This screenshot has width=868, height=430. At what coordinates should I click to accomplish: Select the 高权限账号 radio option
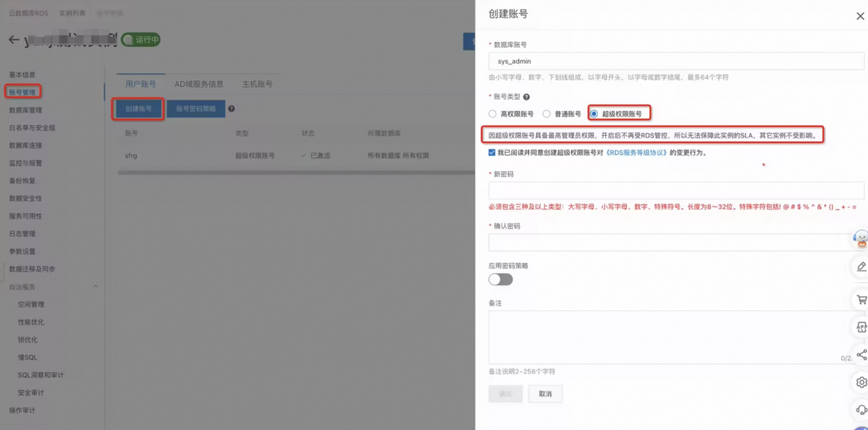point(493,114)
